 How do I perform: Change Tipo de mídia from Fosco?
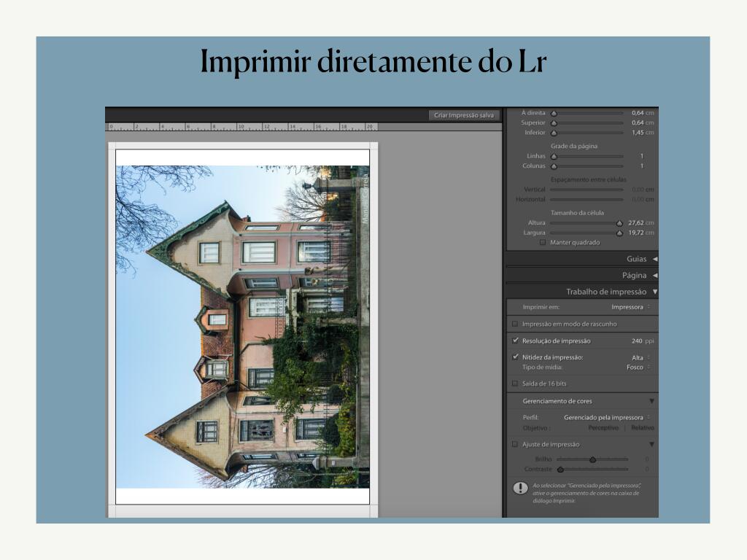[637, 367]
